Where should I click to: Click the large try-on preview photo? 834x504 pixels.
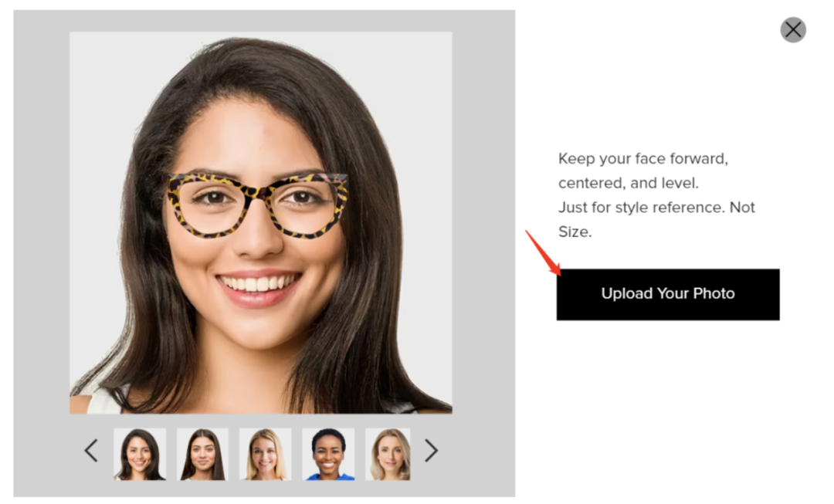tap(261, 223)
